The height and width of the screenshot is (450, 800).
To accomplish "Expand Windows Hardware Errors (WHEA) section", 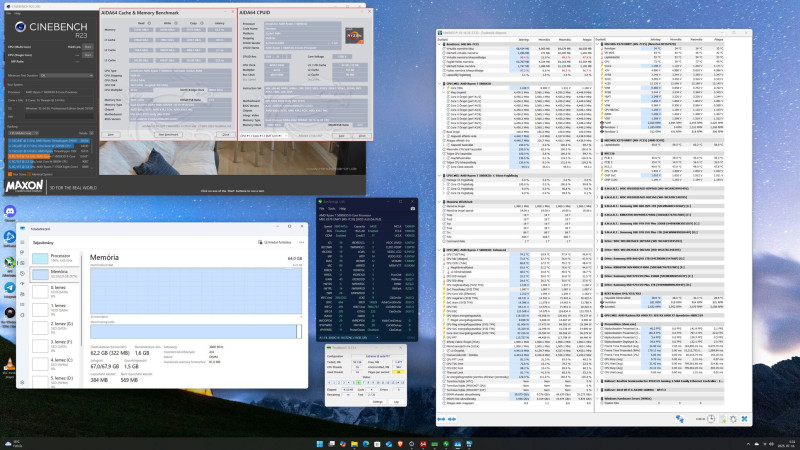I will [x=598, y=398].
